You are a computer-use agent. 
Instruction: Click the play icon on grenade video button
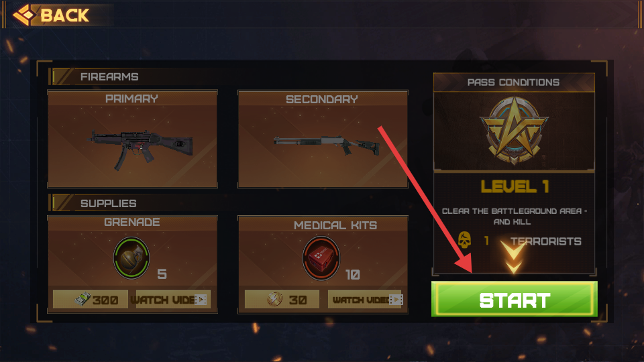[201, 300]
